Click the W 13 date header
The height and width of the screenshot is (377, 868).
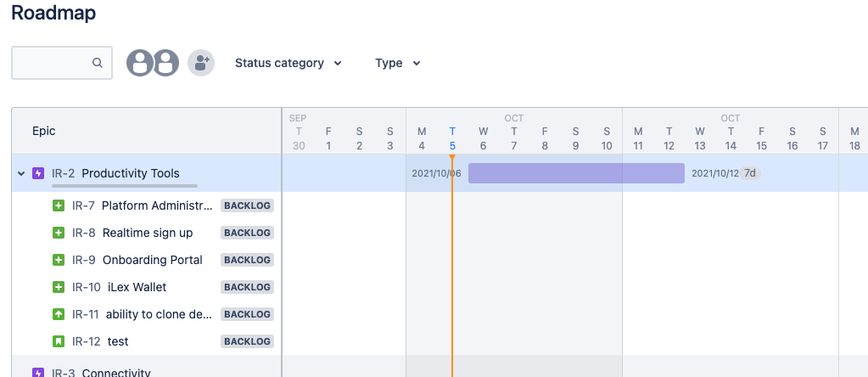[700, 138]
